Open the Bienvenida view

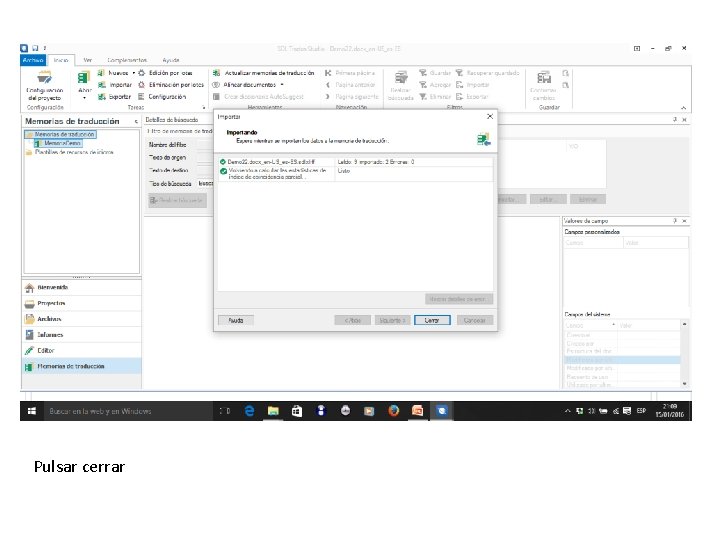tap(81, 287)
